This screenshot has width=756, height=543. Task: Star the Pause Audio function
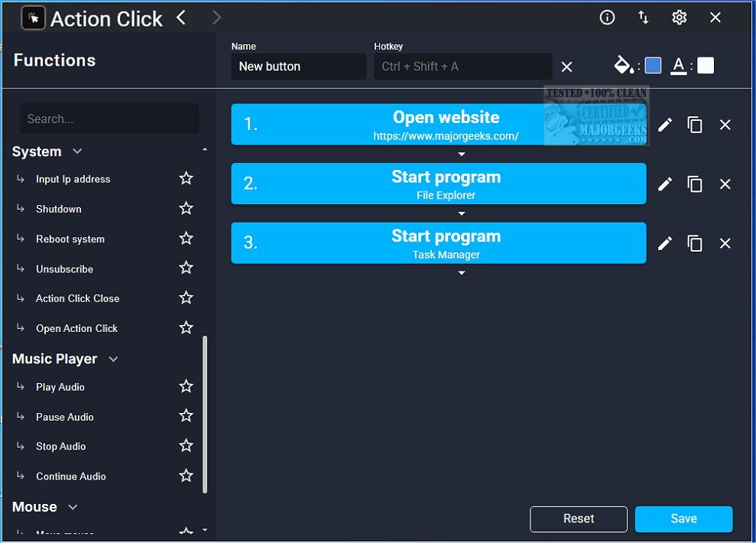coord(186,416)
